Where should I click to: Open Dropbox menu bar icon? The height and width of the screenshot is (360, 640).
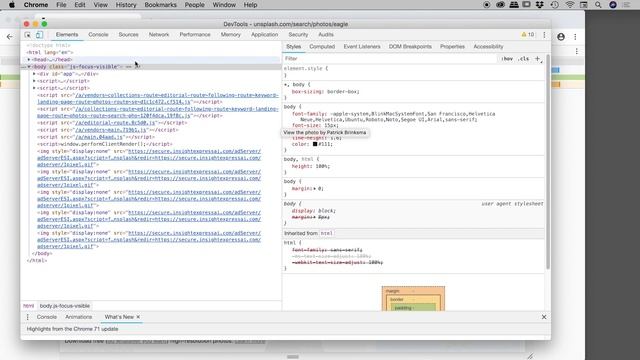click(x=540, y=5)
